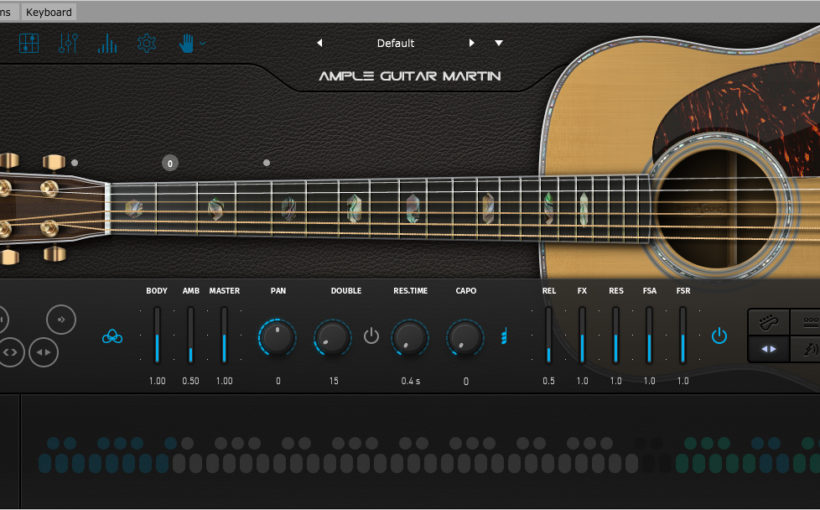Adjust the MASTER volume slider

(224, 335)
